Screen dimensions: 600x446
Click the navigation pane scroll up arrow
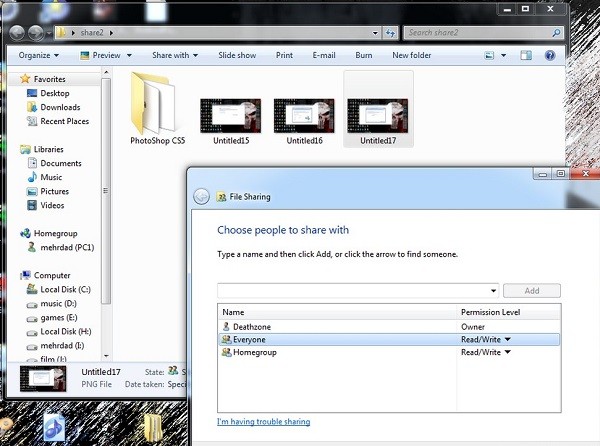tap(106, 72)
